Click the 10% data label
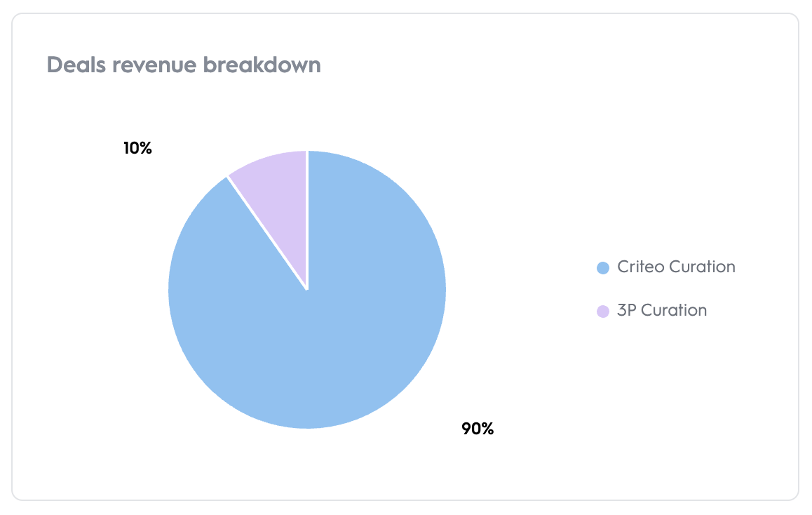 [137, 149]
